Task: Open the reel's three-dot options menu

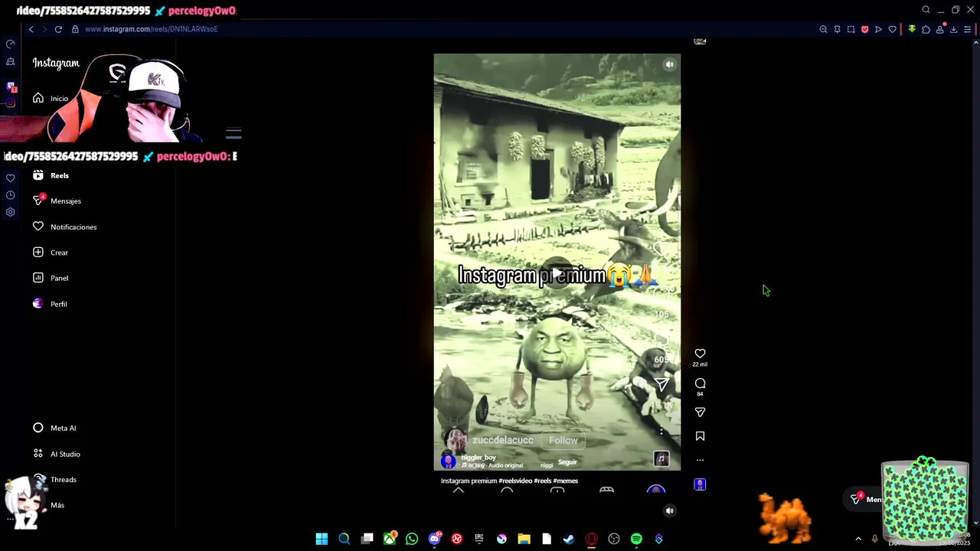Action: [700, 460]
